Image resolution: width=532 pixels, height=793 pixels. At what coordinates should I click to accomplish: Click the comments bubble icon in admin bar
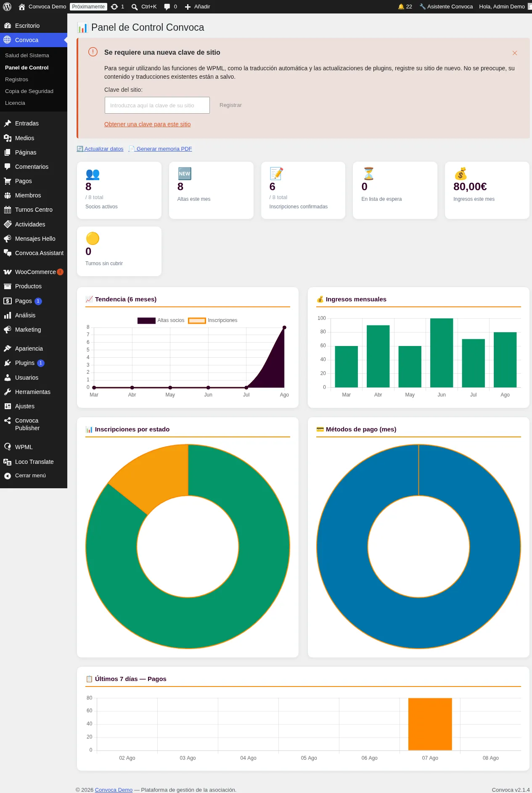[167, 7]
